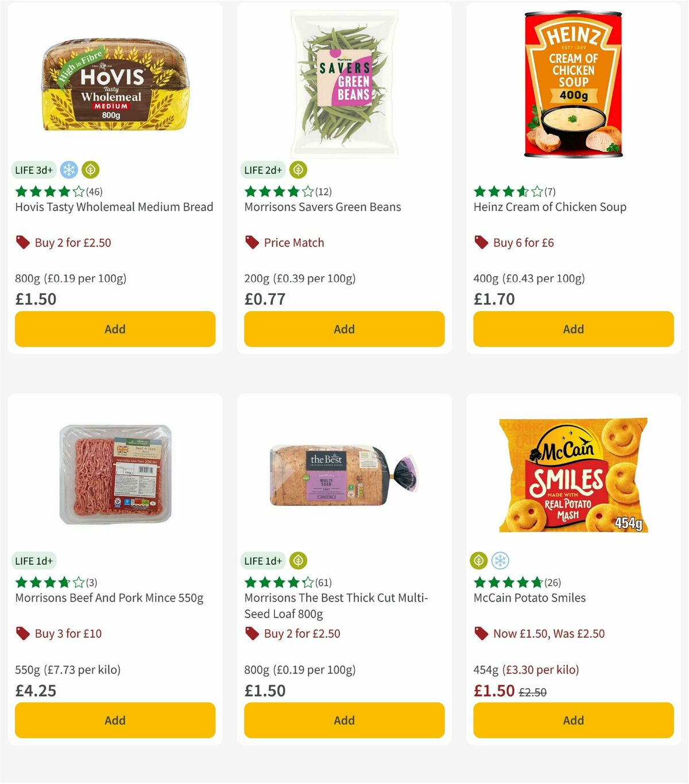The height and width of the screenshot is (784, 689).
Task: Click the red offer tag icon beside Price Match
Action: (251, 242)
